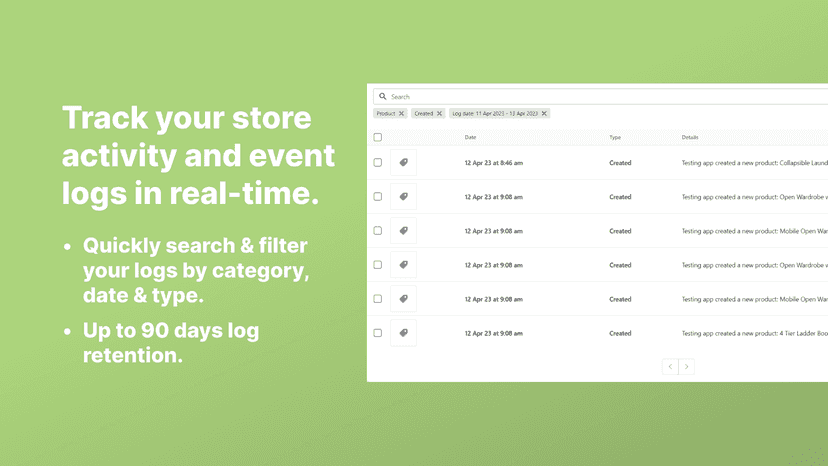Click the Created filter chip label
828x466 pixels.
coord(424,114)
